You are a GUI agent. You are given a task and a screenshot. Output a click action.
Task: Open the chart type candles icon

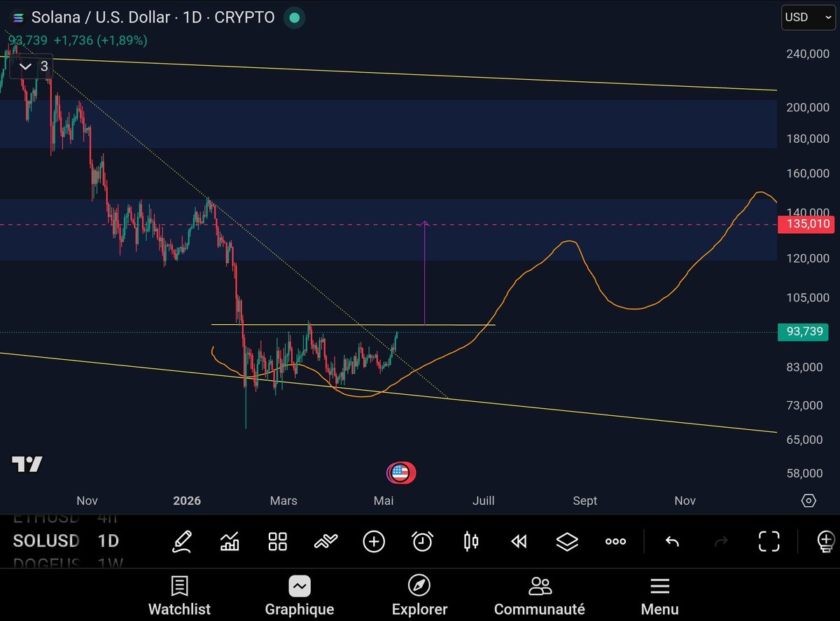point(230,541)
